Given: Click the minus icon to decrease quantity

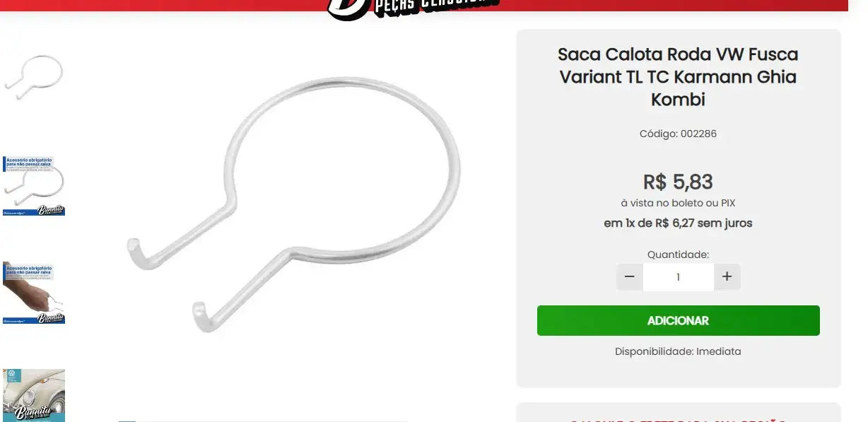Looking at the screenshot, I should [x=629, y=277].
